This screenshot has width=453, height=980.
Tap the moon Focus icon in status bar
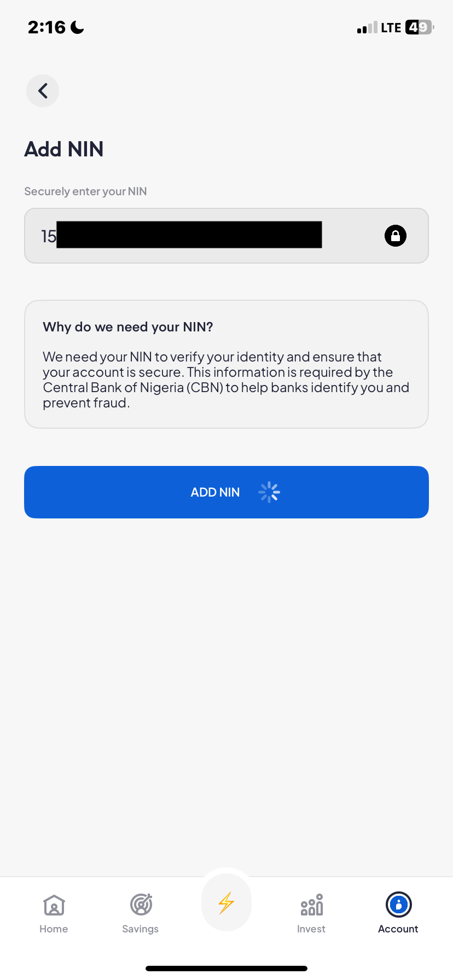78,27
